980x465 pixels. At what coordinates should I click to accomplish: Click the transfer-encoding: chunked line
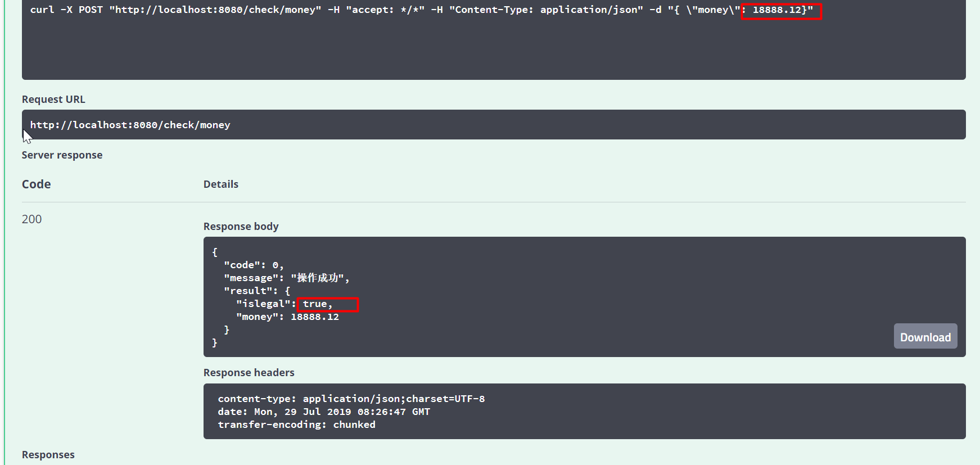(296, 425)
